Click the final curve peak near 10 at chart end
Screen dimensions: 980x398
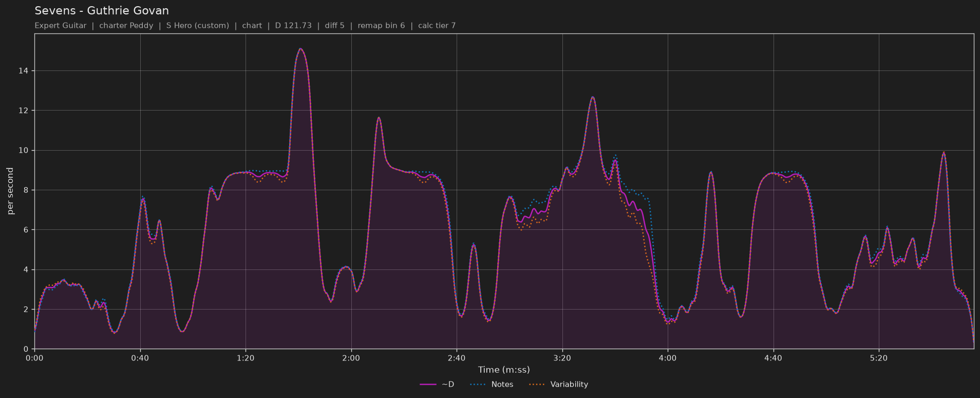click(944, 152)
